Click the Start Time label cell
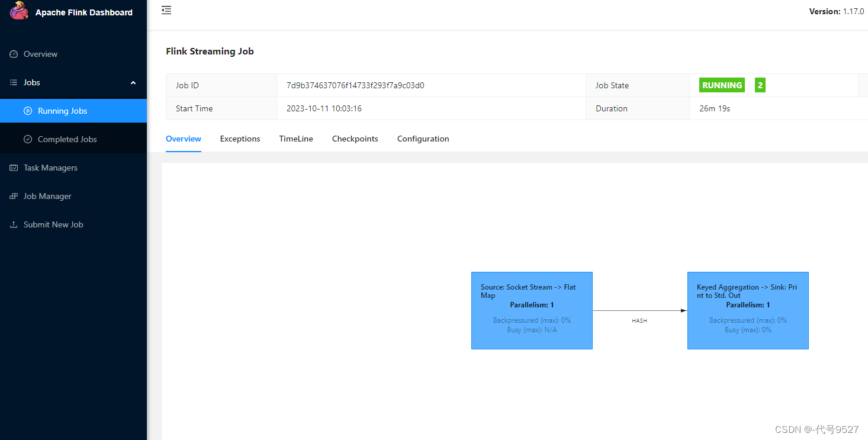Image resolution: width=868 pixels, height=440 pixels. point(221,108)
